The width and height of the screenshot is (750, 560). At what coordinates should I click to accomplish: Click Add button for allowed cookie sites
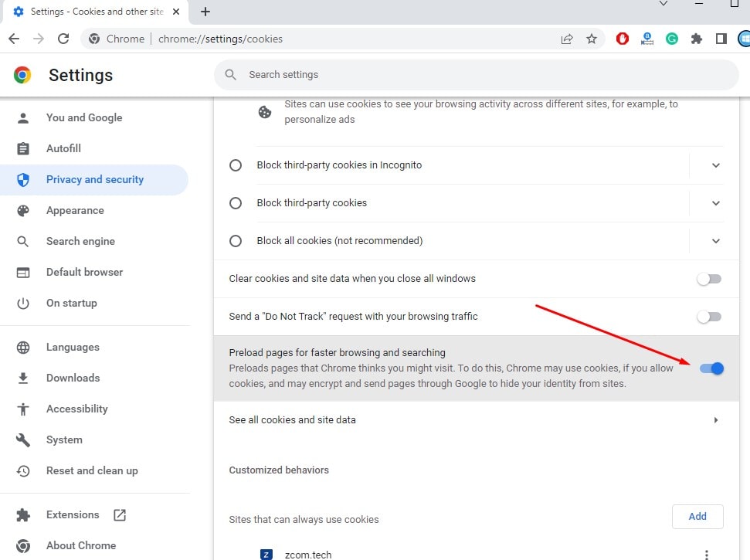(697, 516)
